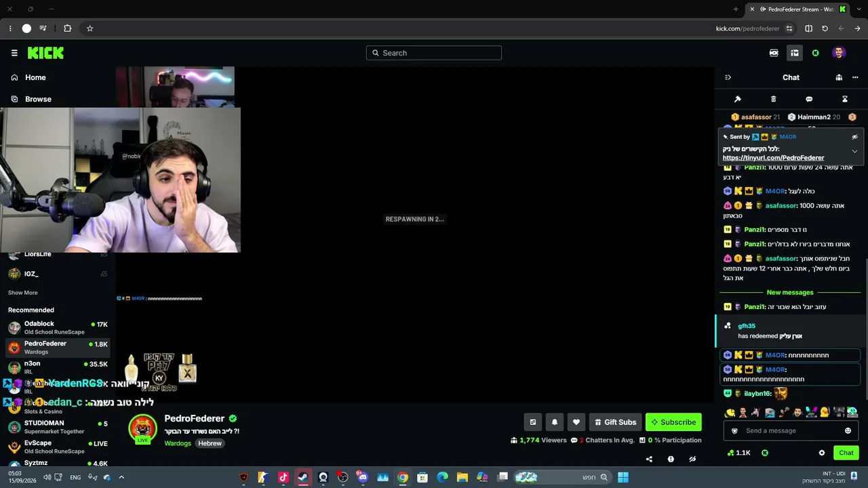868x488 pixels.
Task: Click PedroFederer's live avatar
Action: (x=142, y=428)
